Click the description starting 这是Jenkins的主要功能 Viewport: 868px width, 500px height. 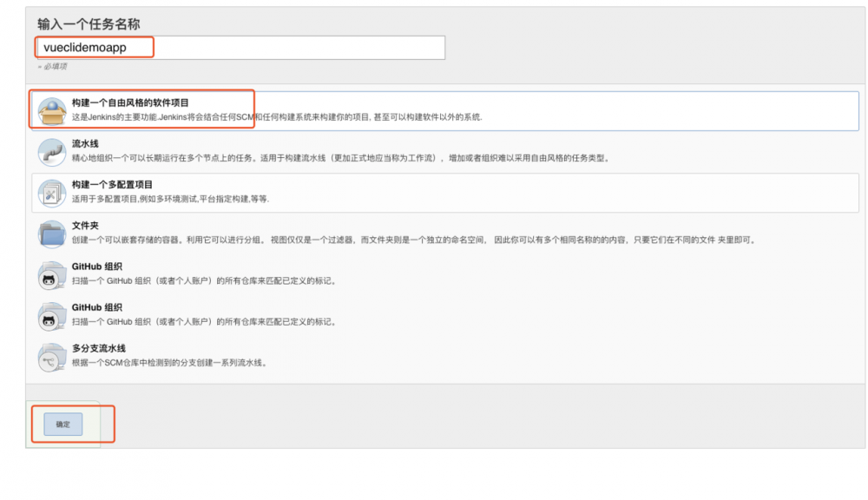[x=277, y=117]
